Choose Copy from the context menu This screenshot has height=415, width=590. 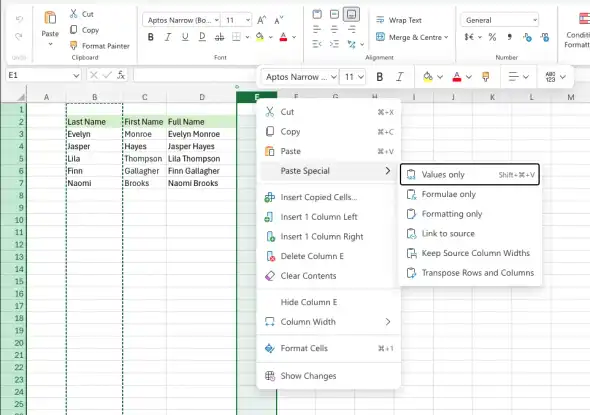click(x=329, y=131)
